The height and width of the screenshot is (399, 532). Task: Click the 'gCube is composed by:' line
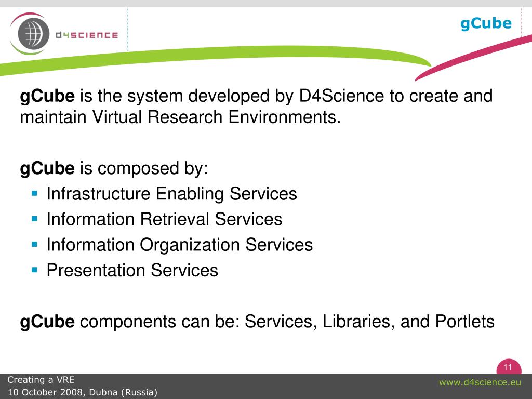coord(114,169)
